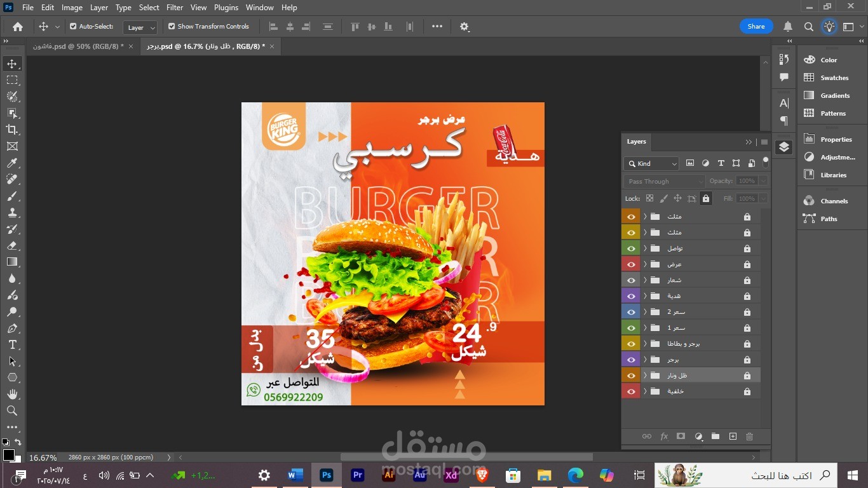Viewport: 868px width, 488px height.
Task: Select the Eraser tool
Action: [x=12, y=245]
